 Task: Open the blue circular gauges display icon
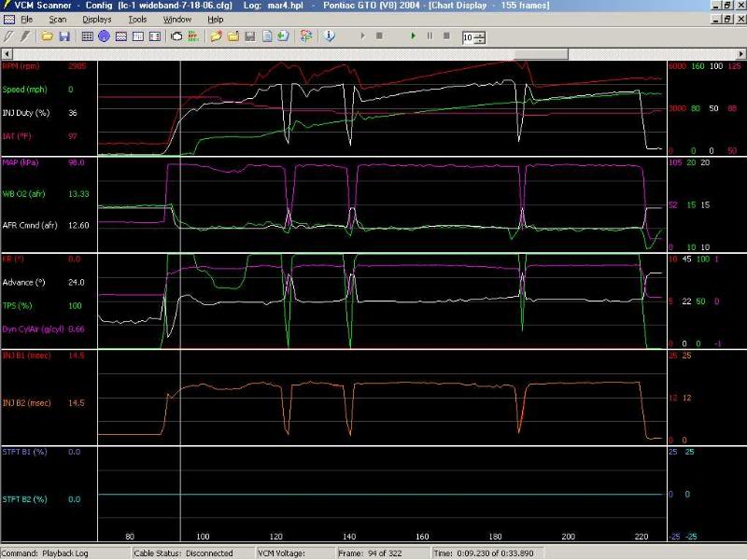[x=105, y=36]
